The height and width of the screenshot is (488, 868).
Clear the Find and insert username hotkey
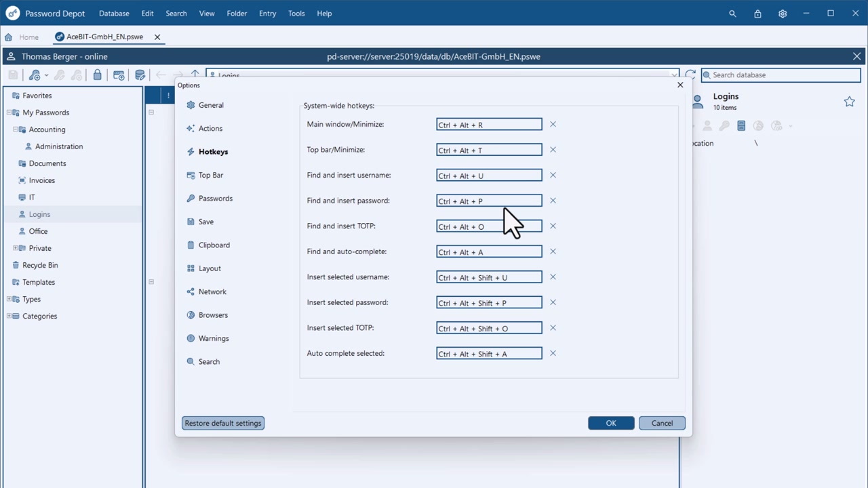553,175
